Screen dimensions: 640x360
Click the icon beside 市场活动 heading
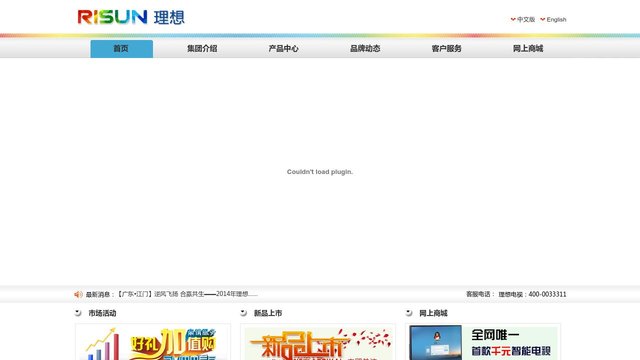[78, 313]
